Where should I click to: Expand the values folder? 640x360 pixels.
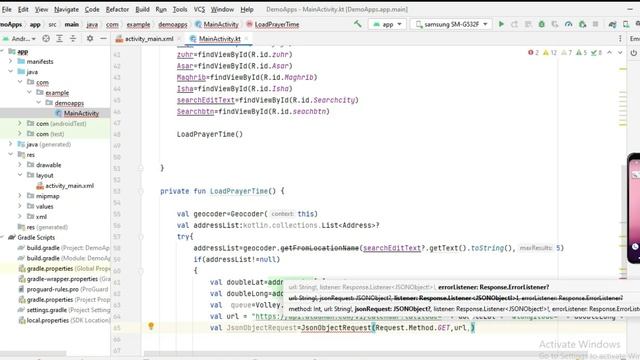[x=20, y=206]
